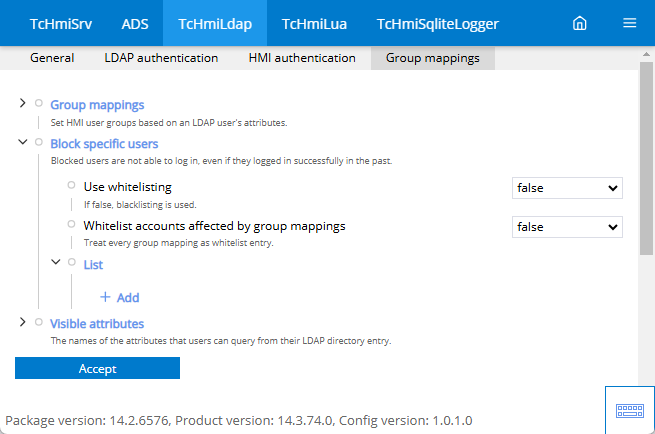Expand the Visible attributes section

click(x=23, y=322)
